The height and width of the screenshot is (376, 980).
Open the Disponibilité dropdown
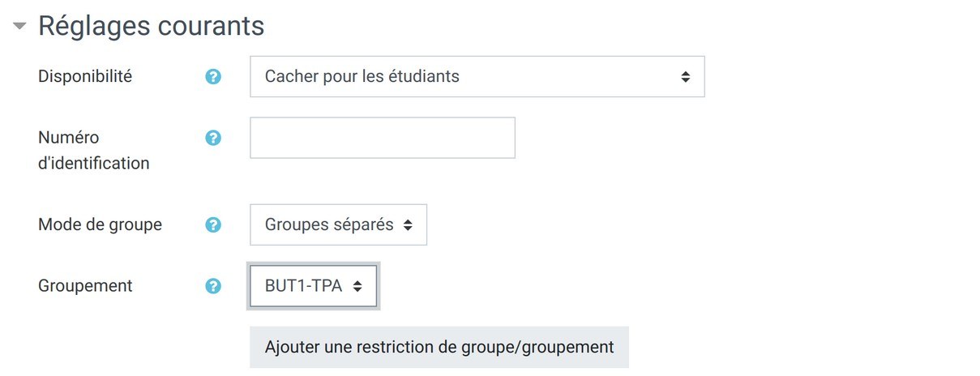pos(477,77)
